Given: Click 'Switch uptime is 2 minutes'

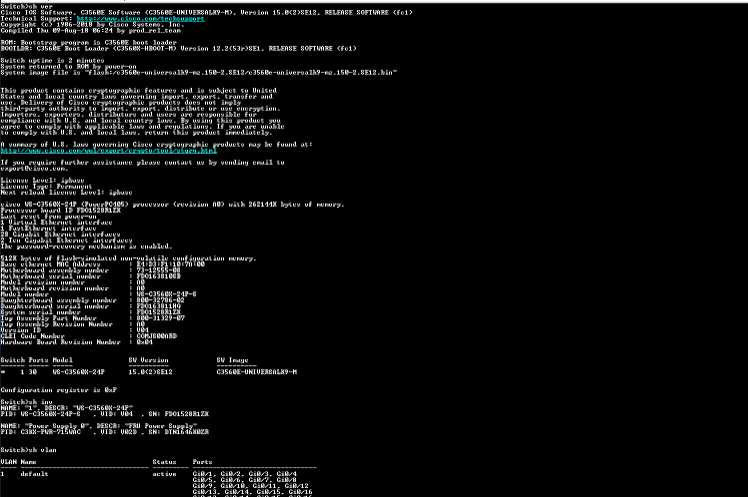Looking at the screenshot, I should (52, 61).
